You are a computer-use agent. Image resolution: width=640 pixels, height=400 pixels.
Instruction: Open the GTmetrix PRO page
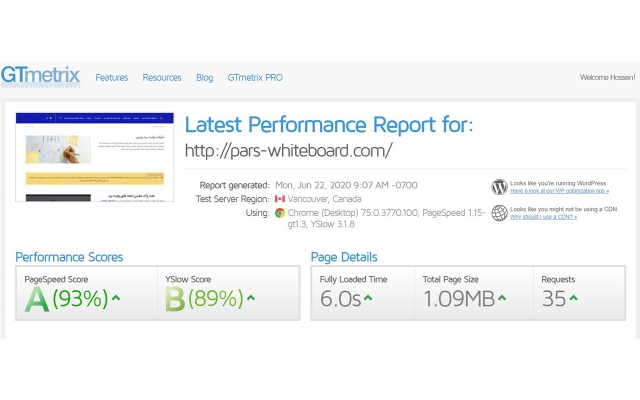[255, 78]
